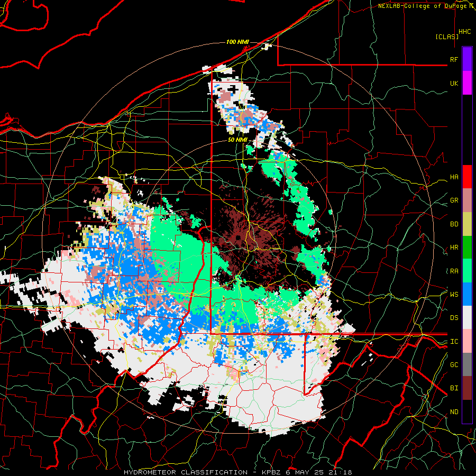Click the GC gray legend swatch

coord(467,364)
